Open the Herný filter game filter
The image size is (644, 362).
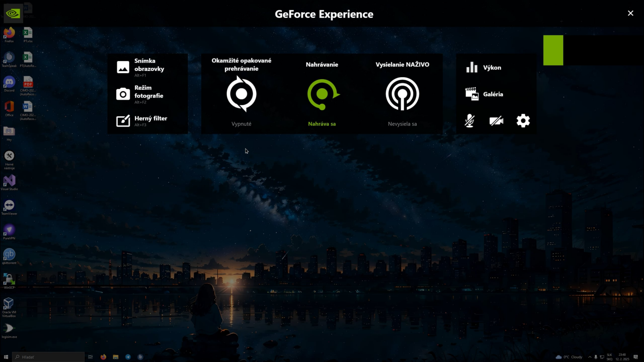142,121
